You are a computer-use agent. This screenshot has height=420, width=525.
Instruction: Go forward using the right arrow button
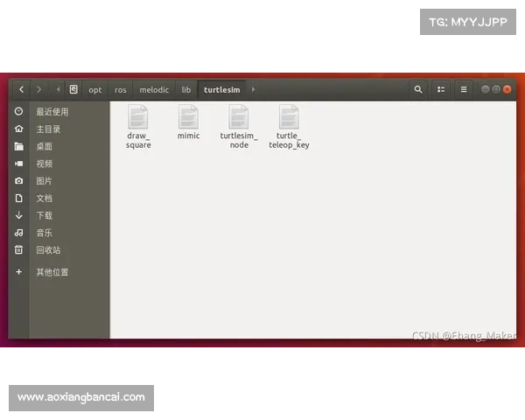click(38, 89)
